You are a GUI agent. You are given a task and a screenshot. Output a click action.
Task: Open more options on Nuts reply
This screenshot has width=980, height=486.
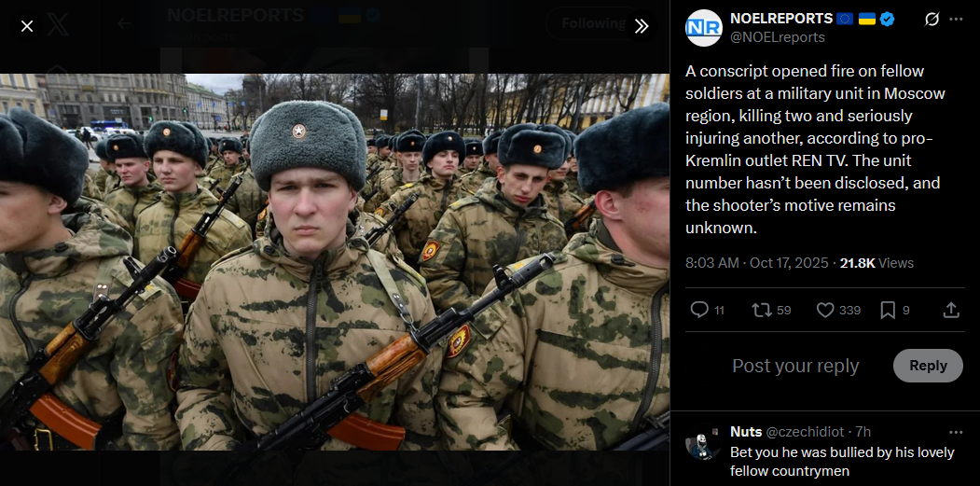[x=956, y=432]
